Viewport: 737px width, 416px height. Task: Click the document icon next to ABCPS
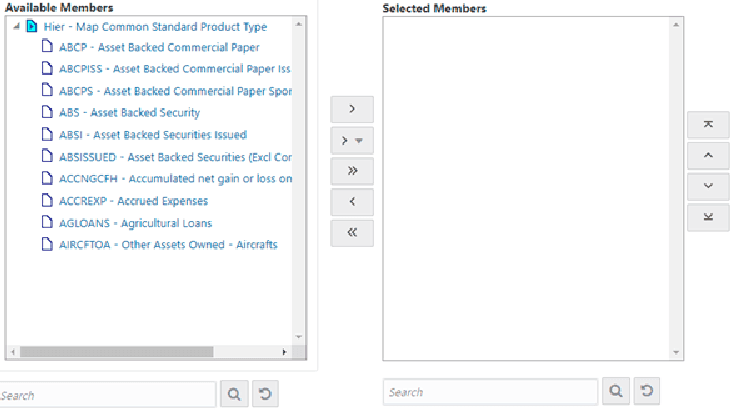pos(47,90)
